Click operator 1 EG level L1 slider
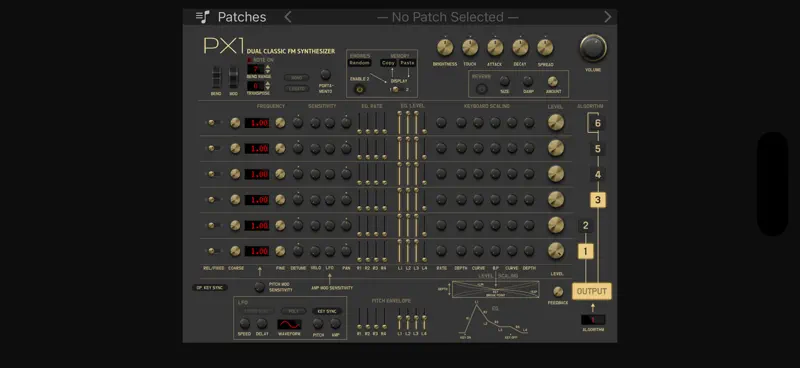Image resolution: width=800 pixels, height=368 pixels. point(399,250)
